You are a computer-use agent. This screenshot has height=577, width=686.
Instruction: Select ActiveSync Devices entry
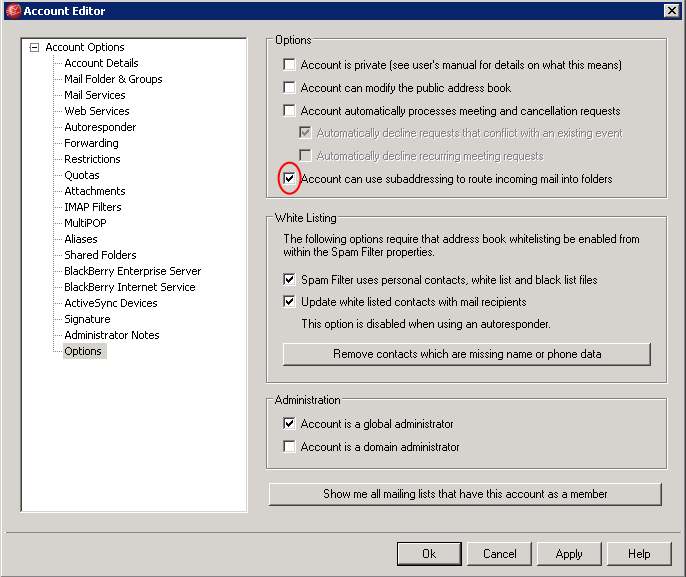pos(111,303)
